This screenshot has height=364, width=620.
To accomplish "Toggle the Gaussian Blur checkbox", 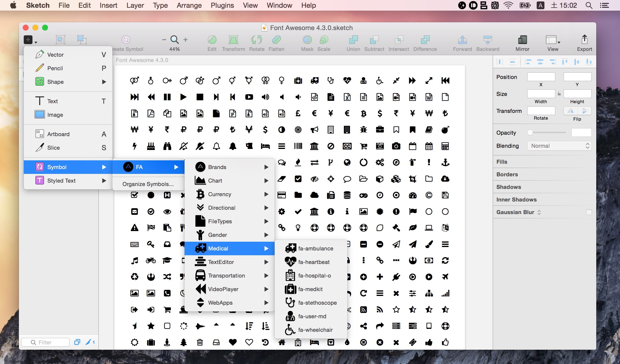I will [589, 212].
